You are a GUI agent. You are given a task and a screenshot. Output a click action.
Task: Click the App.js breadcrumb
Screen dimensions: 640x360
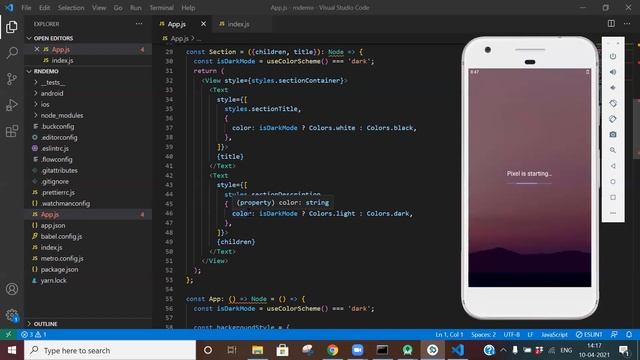click(179, 38)
